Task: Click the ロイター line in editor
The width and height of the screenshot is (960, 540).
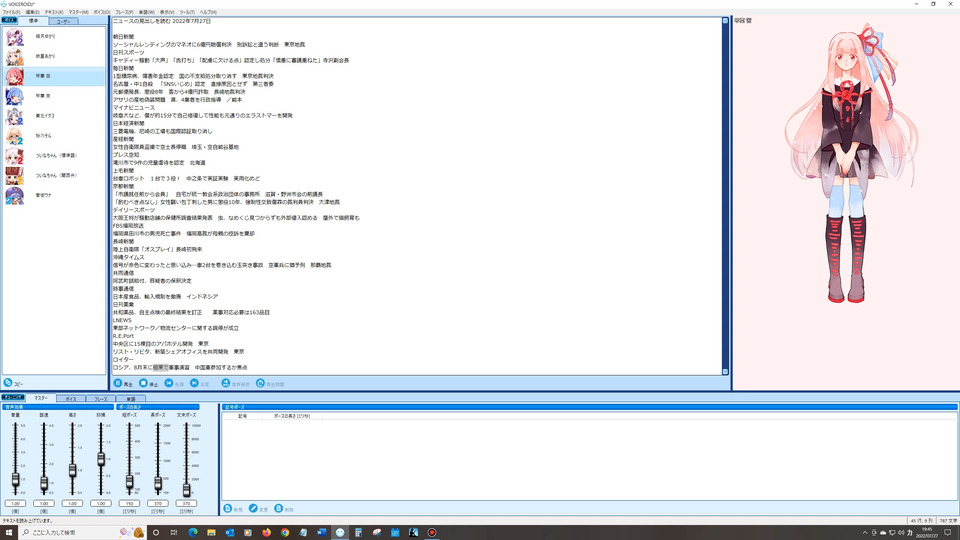Action: (123, 360)
